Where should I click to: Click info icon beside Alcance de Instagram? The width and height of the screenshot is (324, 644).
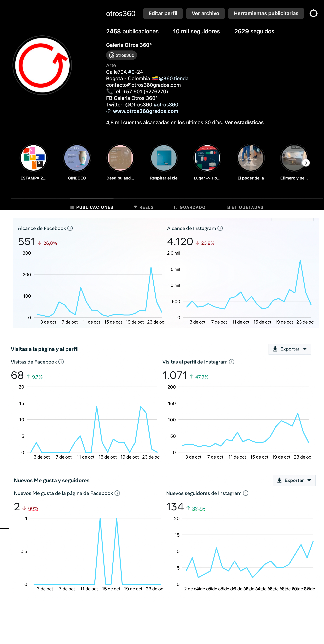tap(220, 228)
